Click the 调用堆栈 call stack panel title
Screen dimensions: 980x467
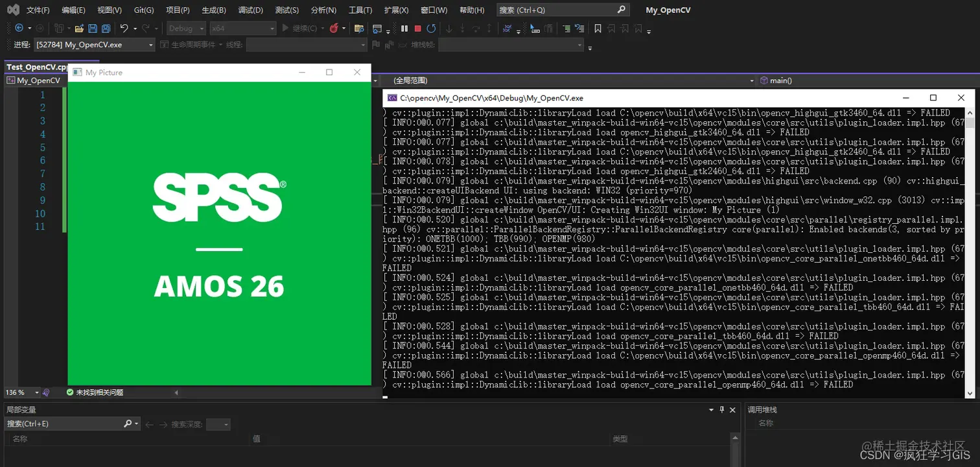coord(762,410)
